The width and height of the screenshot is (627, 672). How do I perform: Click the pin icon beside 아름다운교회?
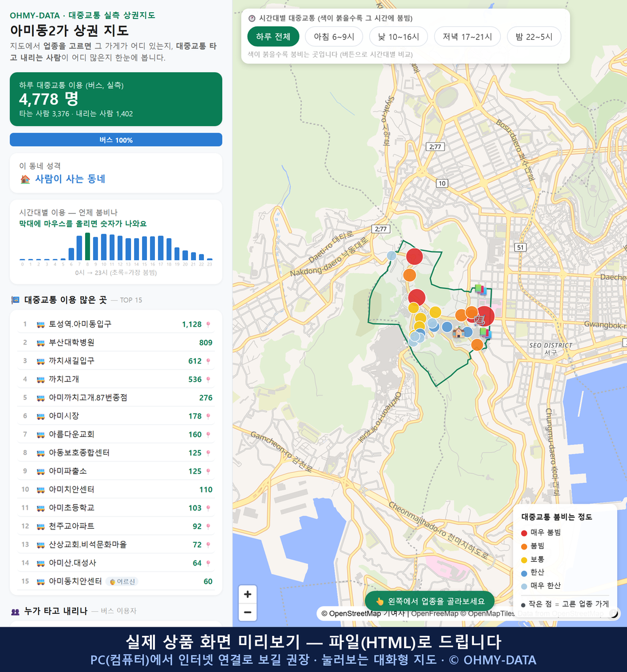click(208, 435)
